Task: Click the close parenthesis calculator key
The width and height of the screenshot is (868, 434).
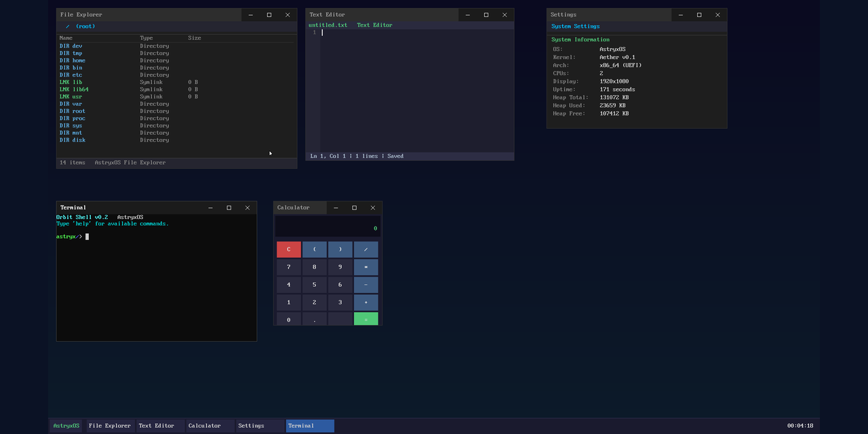Action: [340, 250]
